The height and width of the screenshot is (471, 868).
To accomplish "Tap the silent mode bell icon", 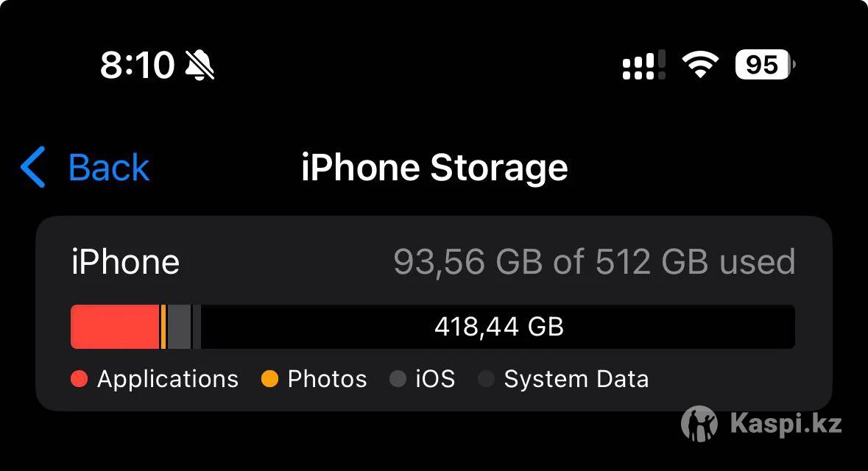I will point(200,65).
